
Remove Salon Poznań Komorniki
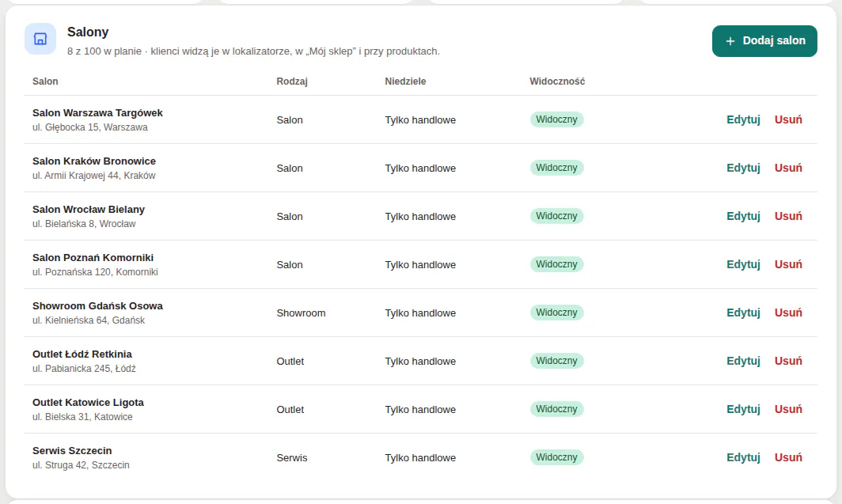(x=788, y=264)
